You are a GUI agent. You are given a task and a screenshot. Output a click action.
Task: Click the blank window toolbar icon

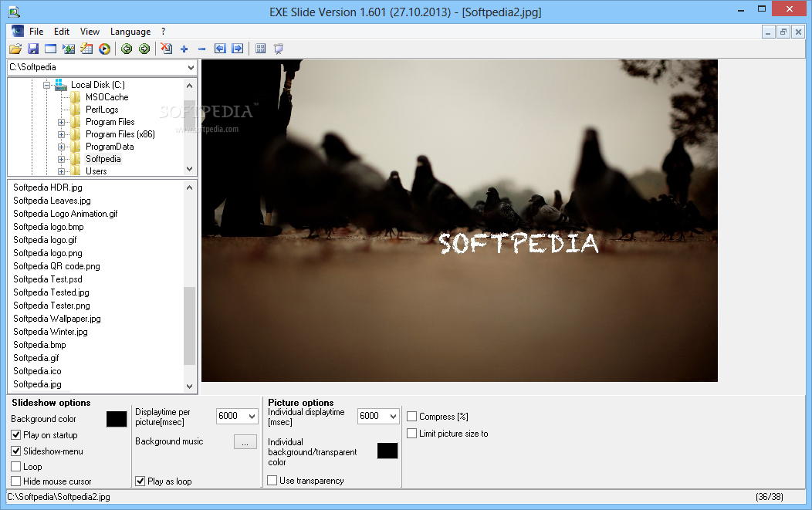(x=50, y=49)
